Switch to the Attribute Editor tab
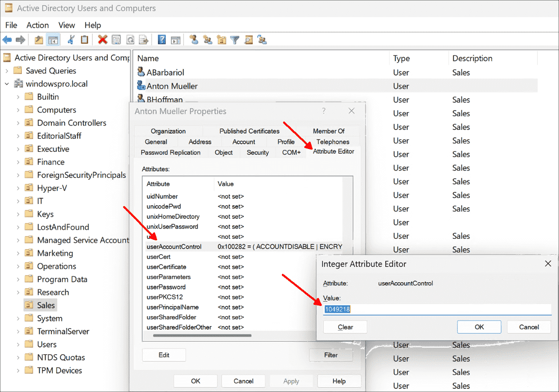Viewport: 559px width, 392px height. pyautogui.click(x=334, y=152)
